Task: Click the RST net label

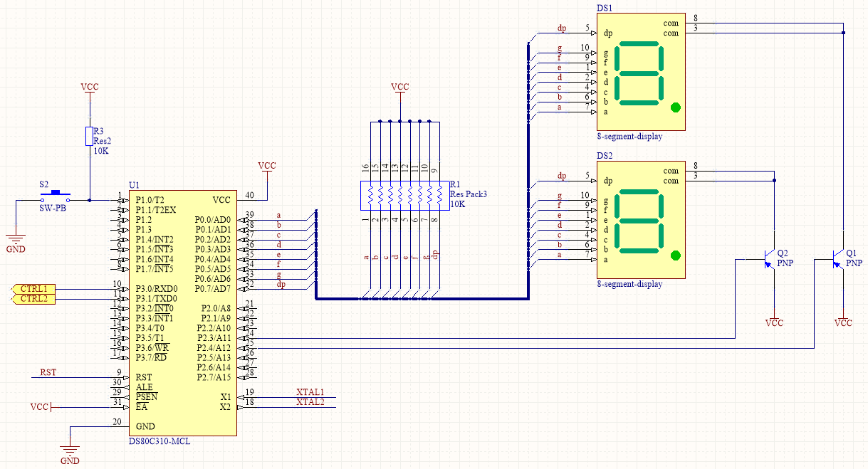Action: tap(48, 372)
